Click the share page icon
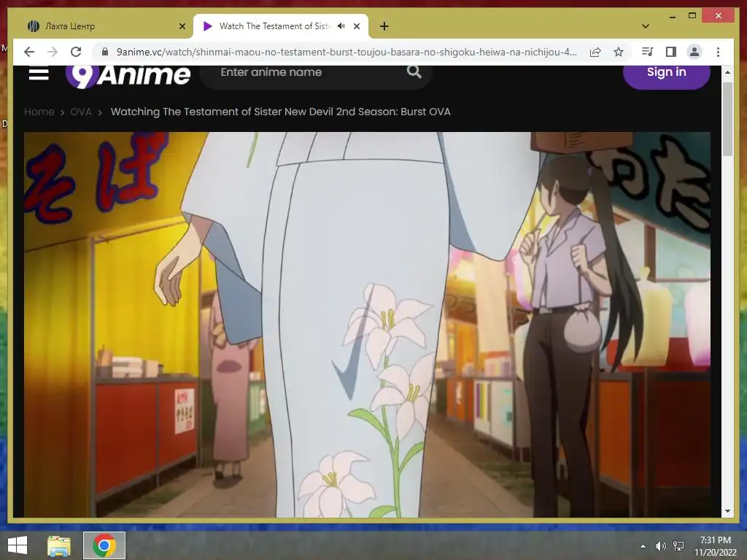This screenshot has width=747, height=560. pos(595,52)
